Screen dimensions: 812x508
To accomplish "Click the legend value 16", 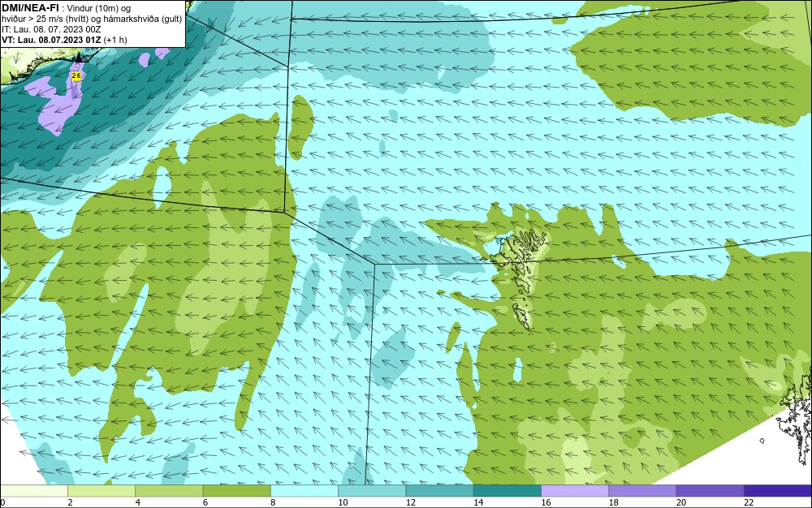I will 546,503.
